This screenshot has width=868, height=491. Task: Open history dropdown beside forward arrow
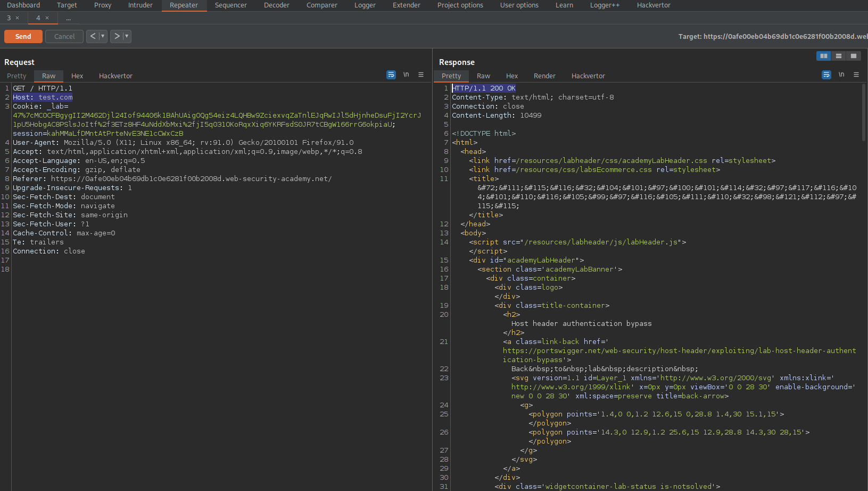click(x=127, y=36)
